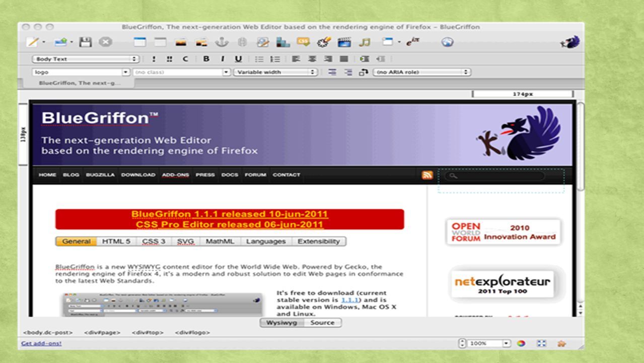Open the (no ARIA role) dropdown
Image resolution: width=644 pixels, height=363 pixels.
click(x=422, y=72)
